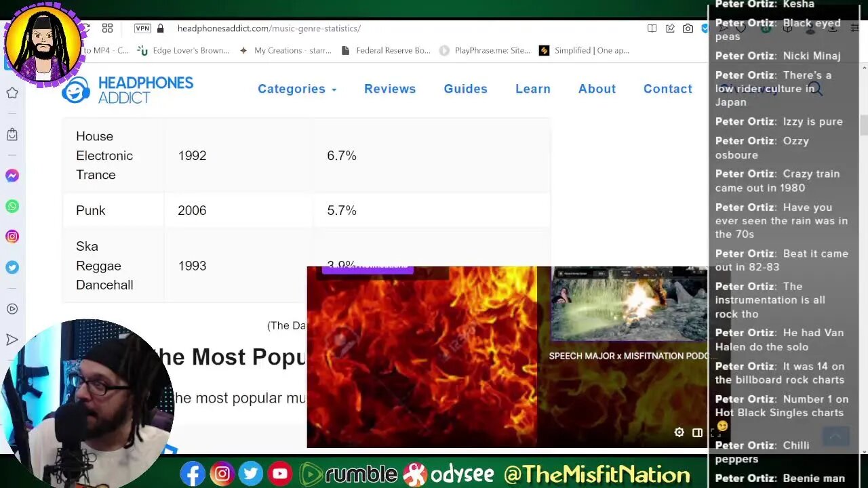Screen dimensions: 868x488
Task: Click the 1993 year cell
Action: click(x=238, y=266)
